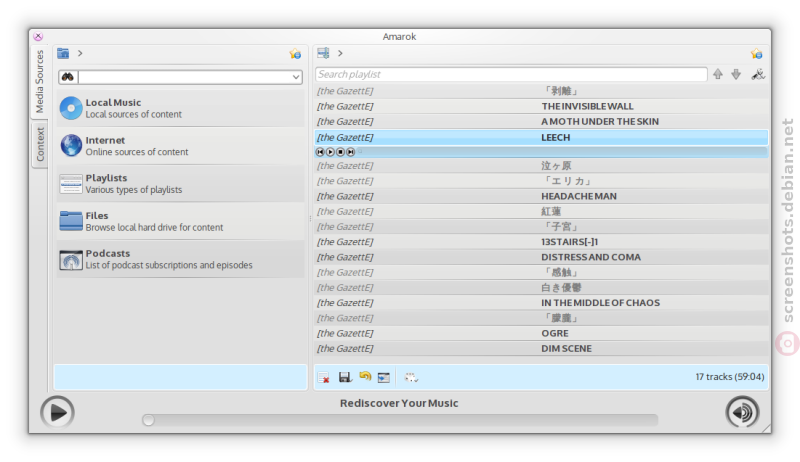The image size is (800, 462).
Task: Select the track 泣ヶ原
Action: [541, 166]
